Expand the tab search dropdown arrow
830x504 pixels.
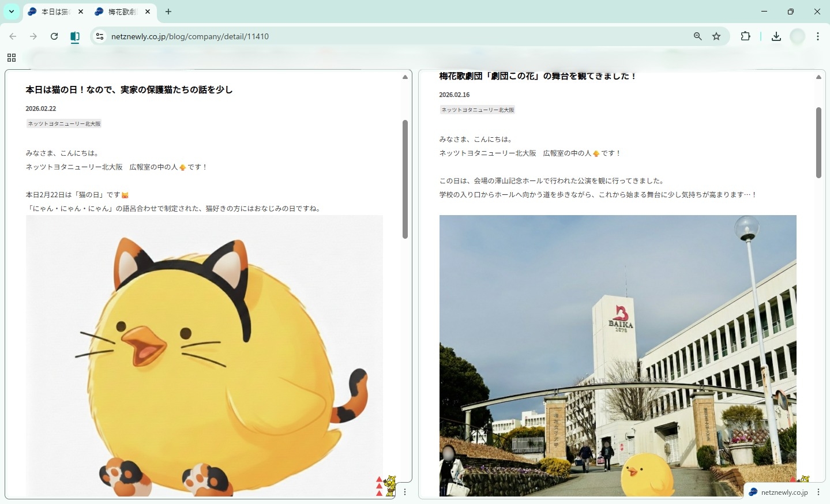click(x=12, y=12)
